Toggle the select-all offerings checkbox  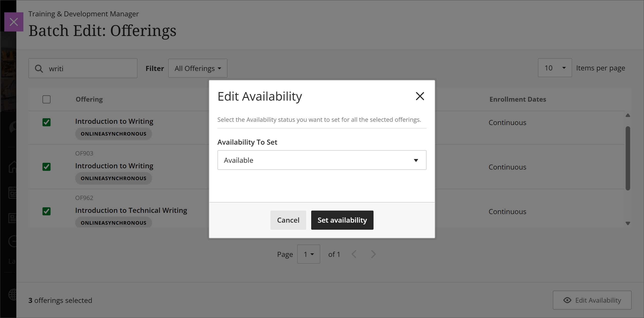[x=47, y=99]
